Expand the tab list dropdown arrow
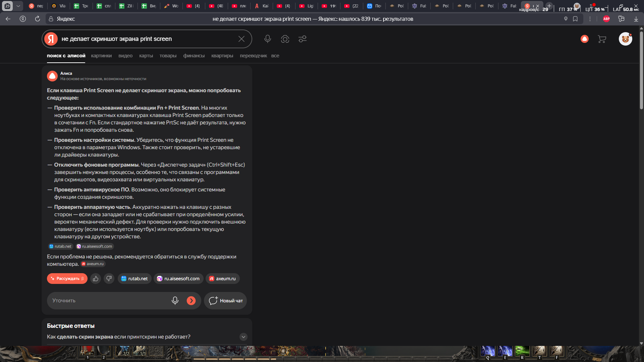Viewport: 644px width, 362px height. coord(18,6)
